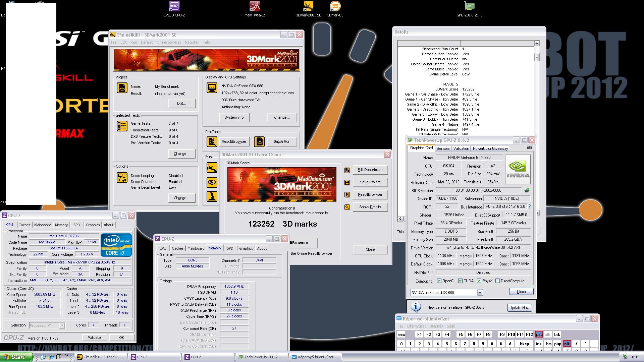Click the Validate button in CPU-Z
644x362 pixels.
[94, 338]
